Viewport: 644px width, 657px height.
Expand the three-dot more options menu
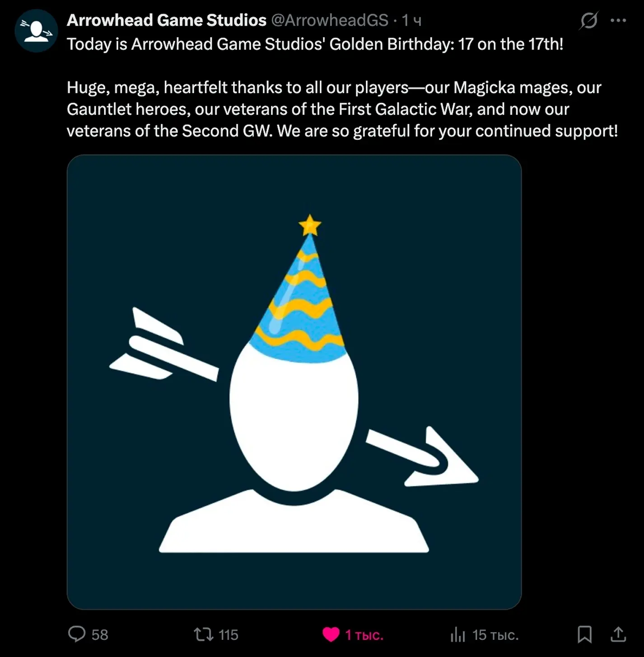(x=618, y=20)
